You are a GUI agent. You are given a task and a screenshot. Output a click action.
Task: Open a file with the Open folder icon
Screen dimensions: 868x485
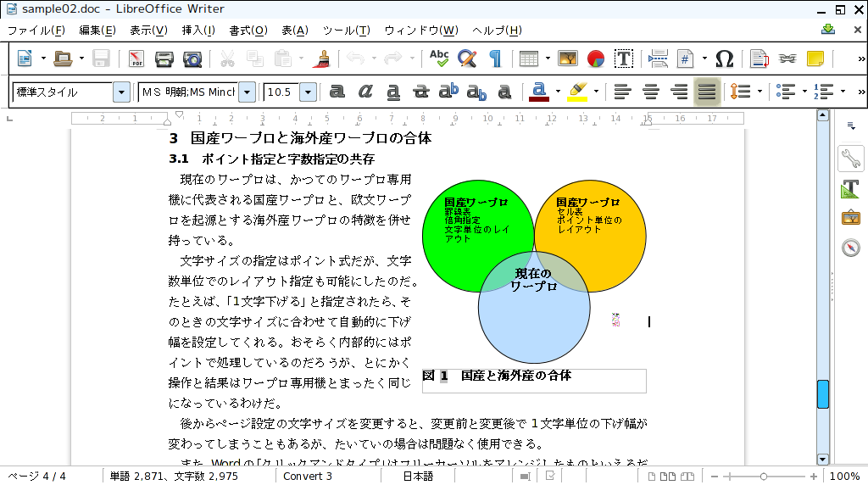tap(63, 59)
